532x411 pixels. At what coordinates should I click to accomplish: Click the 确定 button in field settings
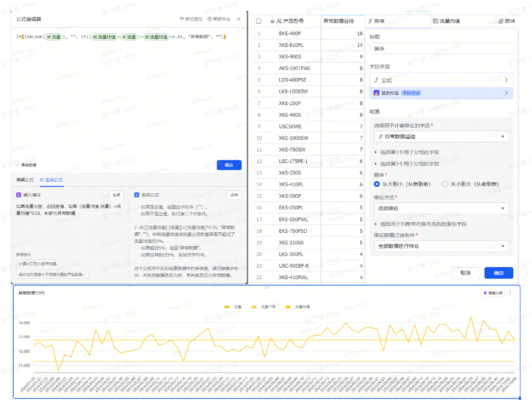tap(498, 273)
